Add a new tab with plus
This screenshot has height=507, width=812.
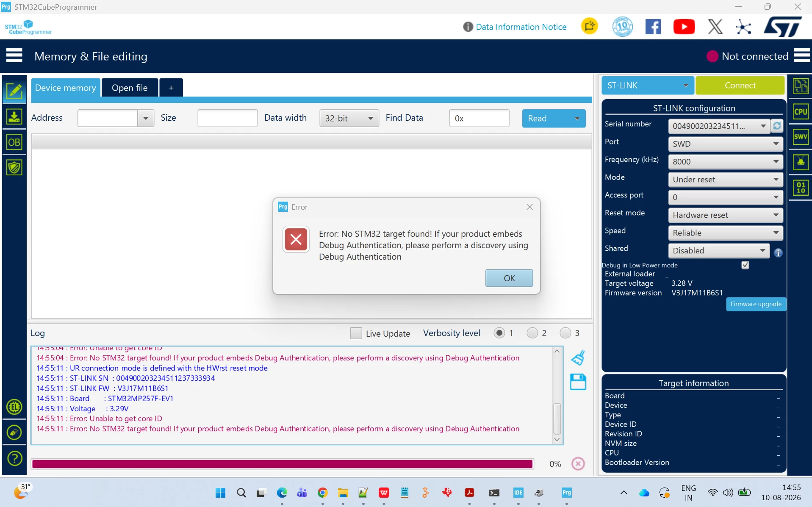point(171,88)
